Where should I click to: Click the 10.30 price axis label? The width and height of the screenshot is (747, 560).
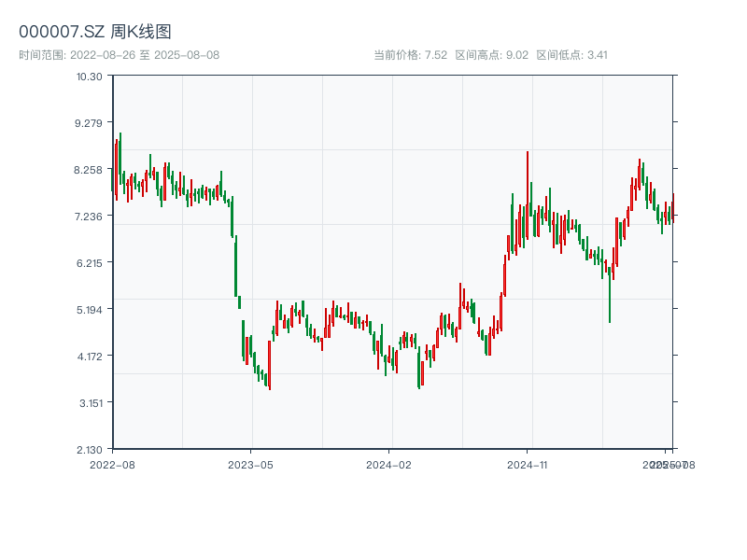point(90,76)
